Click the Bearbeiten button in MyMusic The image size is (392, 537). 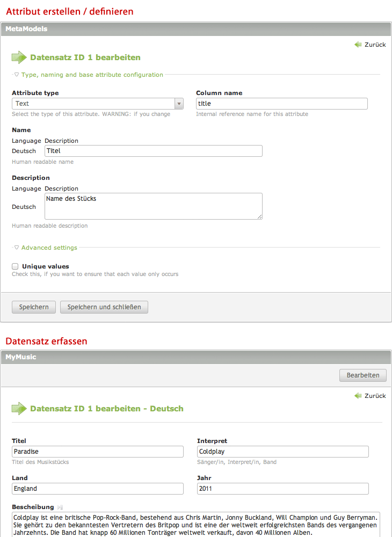coord(362,375)
